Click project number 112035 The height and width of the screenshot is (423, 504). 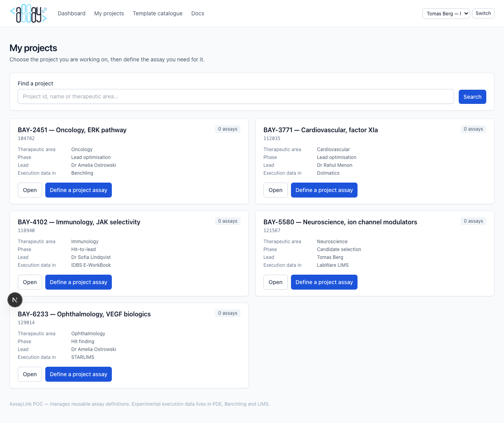(272, 139)
